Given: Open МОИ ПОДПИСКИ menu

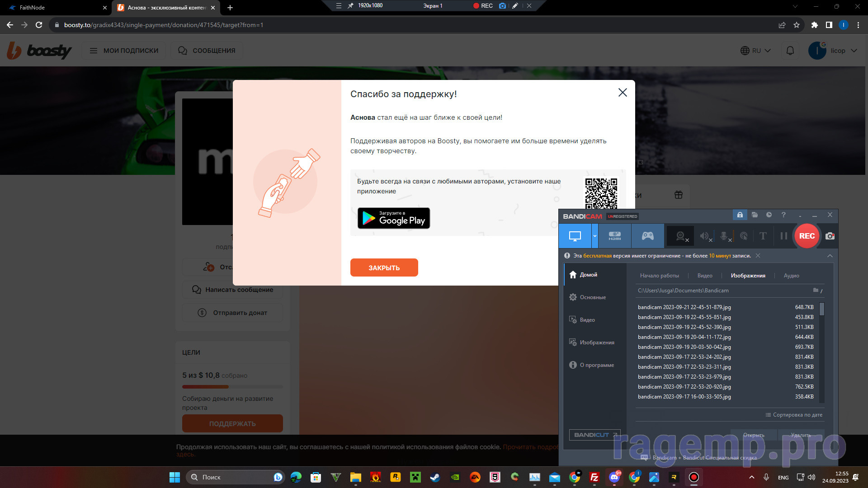Looking at the screenshot, I should point(124,51).
